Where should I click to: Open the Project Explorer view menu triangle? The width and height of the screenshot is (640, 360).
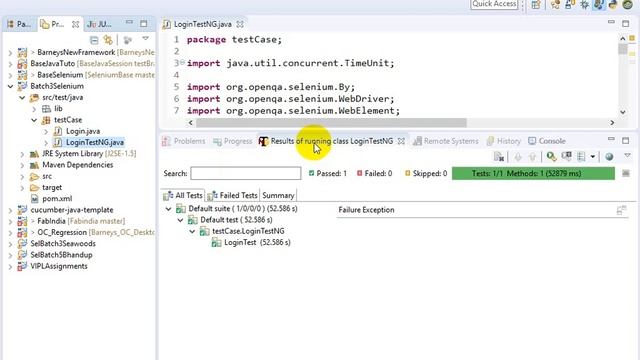(145, 39)
